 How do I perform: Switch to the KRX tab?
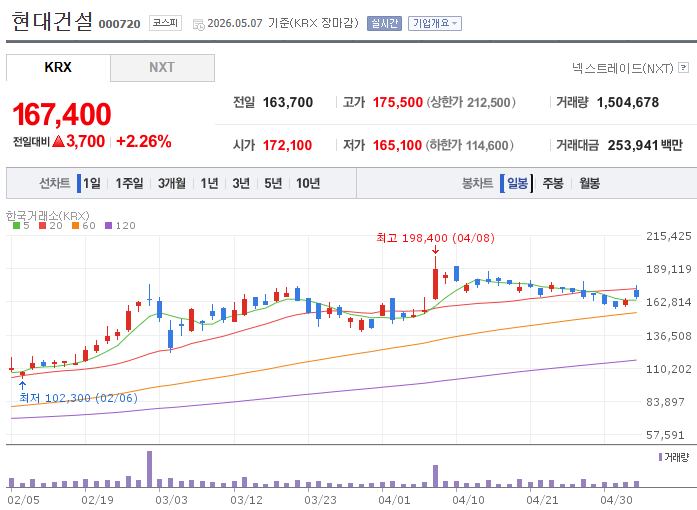pyautogui.click(x=58, y=68)
